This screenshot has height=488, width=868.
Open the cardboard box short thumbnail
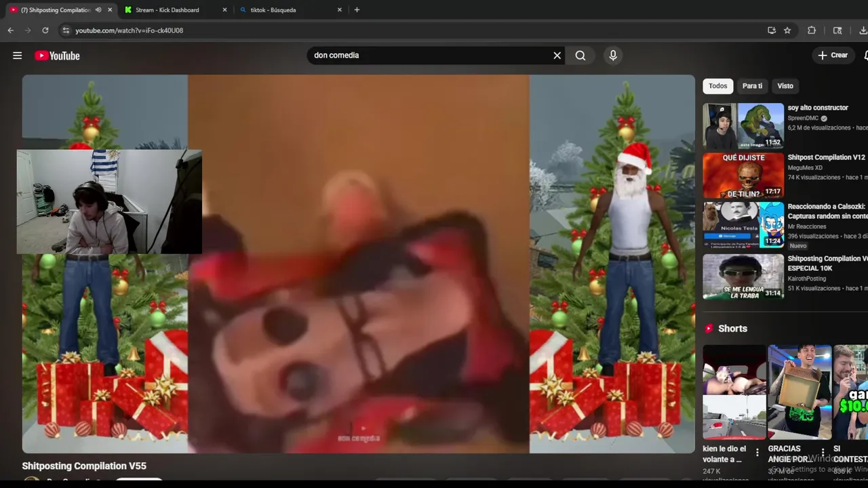(x=800, y=392)
